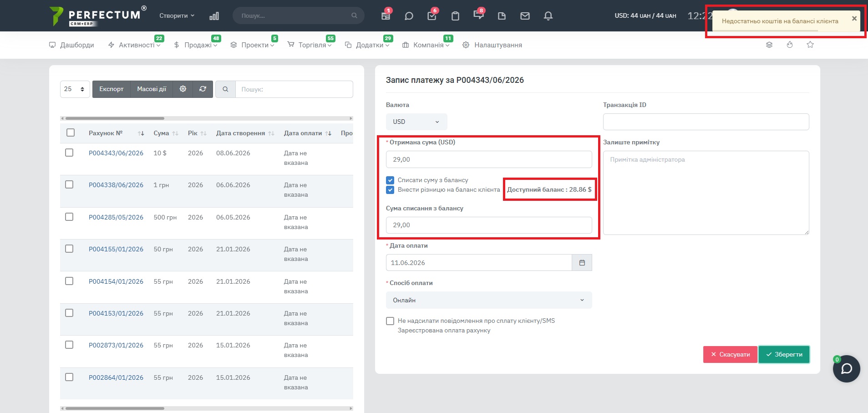Select checkbox for invoice P004285/05/2026
868x413 pixels.
[x=69, y=217]
